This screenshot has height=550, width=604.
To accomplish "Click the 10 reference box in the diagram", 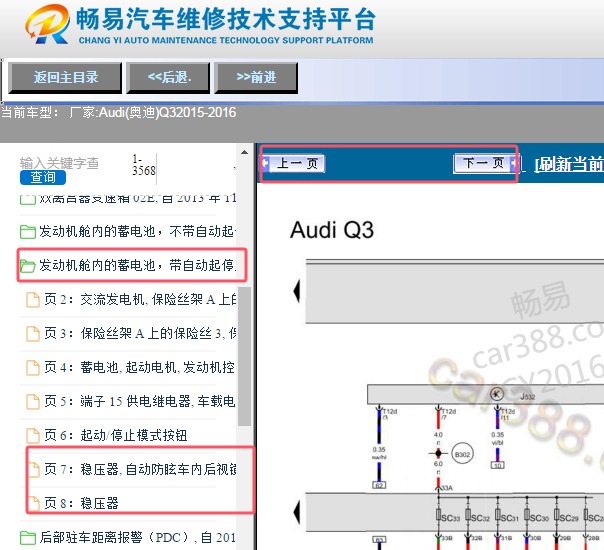I will (498, 465).
